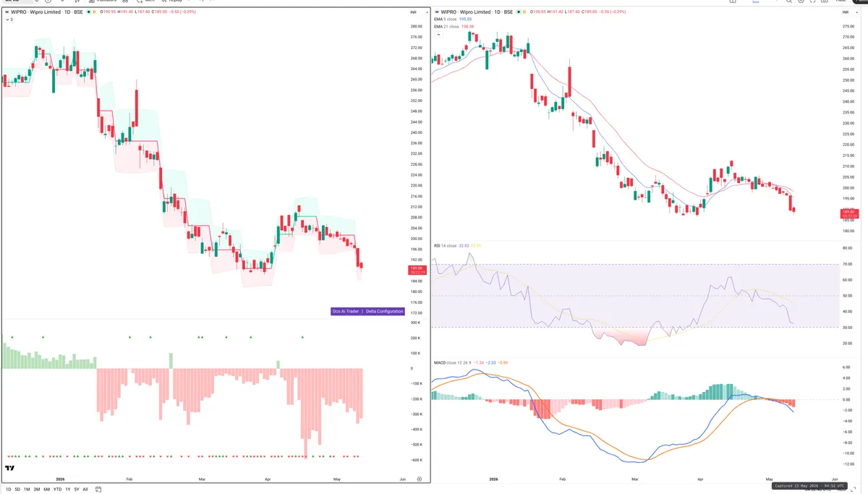Select the 5D time range
Screen dimensions: 868x494
tap(17, 489)
